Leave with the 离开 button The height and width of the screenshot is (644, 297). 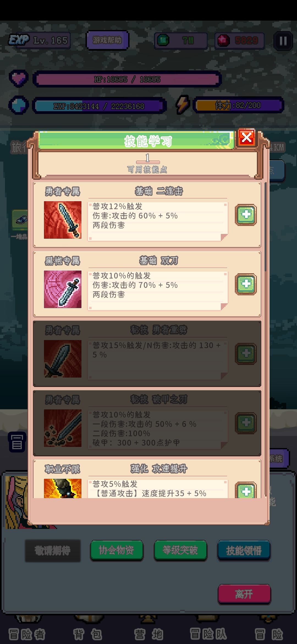244,594
